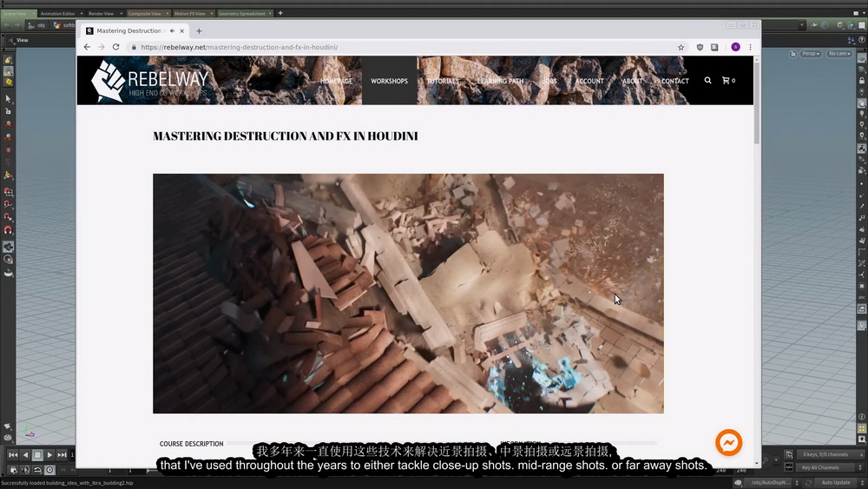Toggle real-time playback clock icon
868x489 pixels.
(49, 470)
